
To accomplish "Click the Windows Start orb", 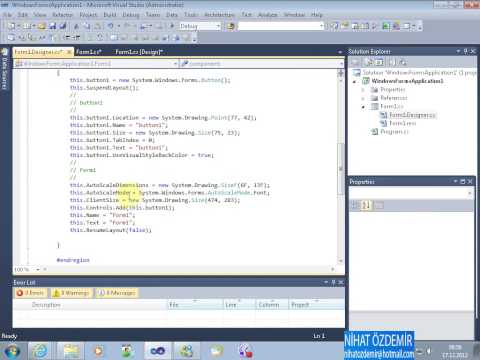I will [x=11, y=351].
